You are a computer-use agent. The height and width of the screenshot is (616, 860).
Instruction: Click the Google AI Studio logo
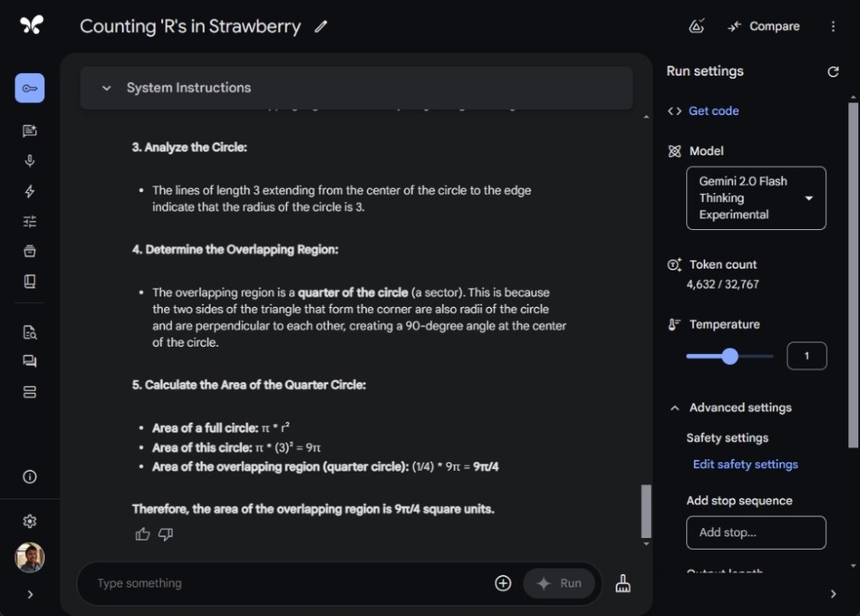[31, 25]
